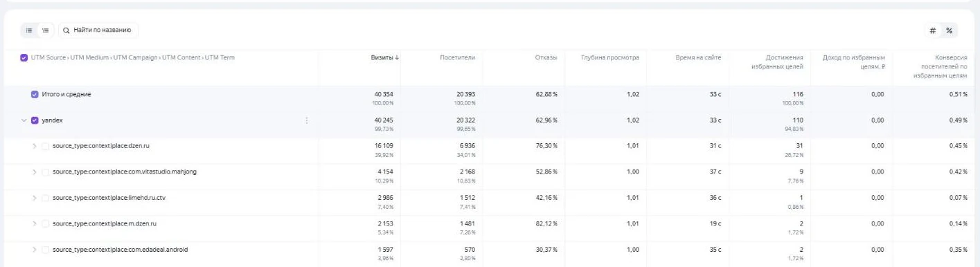
Task: Expand the place:m.dzen.ru row
Action: coord(35,223)
